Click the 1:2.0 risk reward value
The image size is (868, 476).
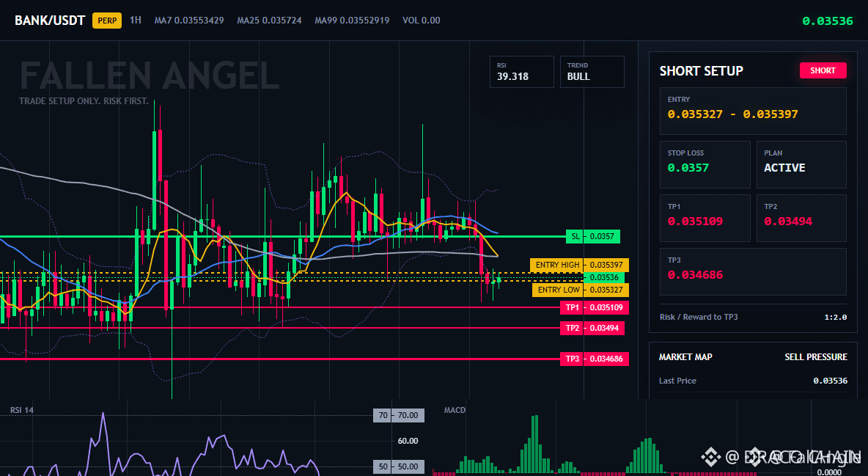(835, 317)
